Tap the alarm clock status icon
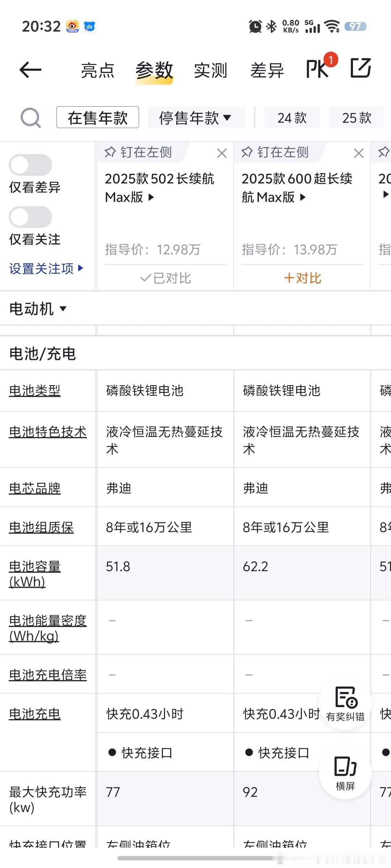Screen dimensions: 391x868 pyautogui.click(x=255, y=26)
